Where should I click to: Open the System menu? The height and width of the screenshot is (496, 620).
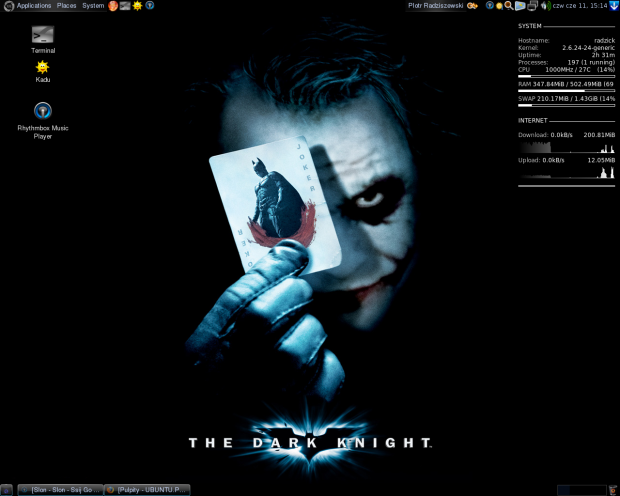point(93,6)
